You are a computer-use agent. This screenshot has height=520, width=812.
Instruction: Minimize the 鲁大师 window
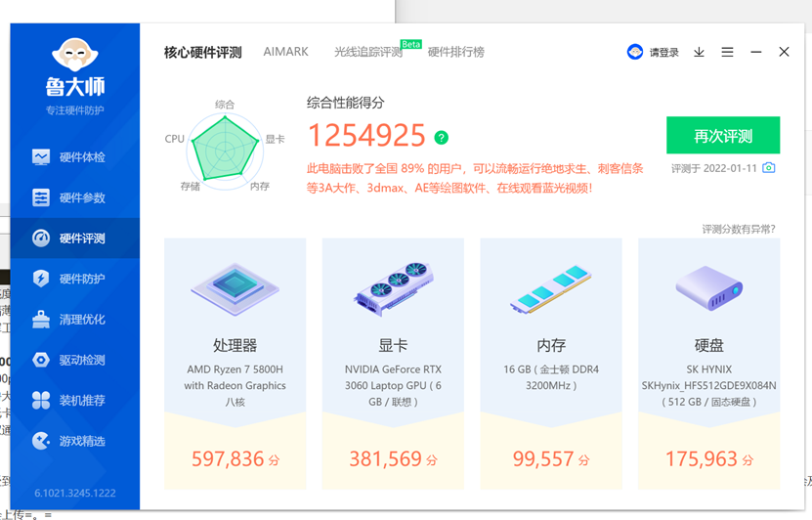click(x=756, y=52)
